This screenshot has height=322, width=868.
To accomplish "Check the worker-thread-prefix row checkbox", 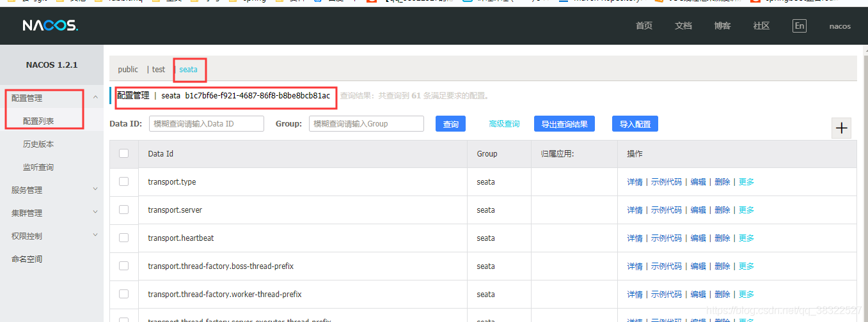I will point(124,294).
